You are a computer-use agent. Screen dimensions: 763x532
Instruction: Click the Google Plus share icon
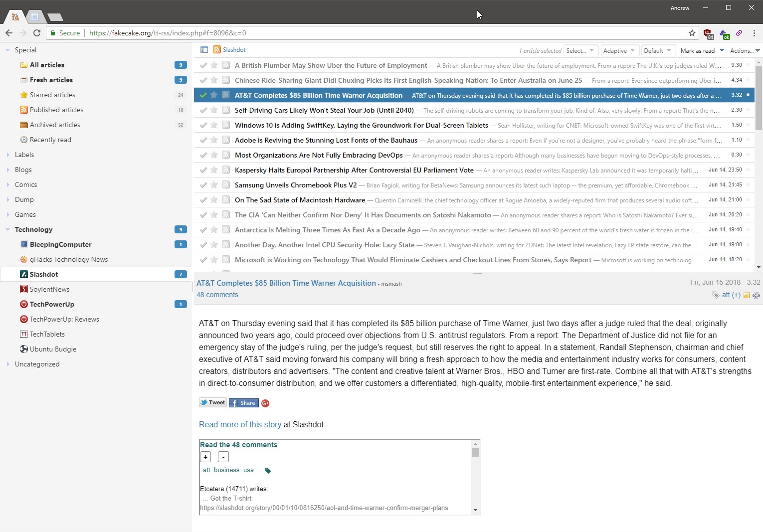click(x=265, y=403)
